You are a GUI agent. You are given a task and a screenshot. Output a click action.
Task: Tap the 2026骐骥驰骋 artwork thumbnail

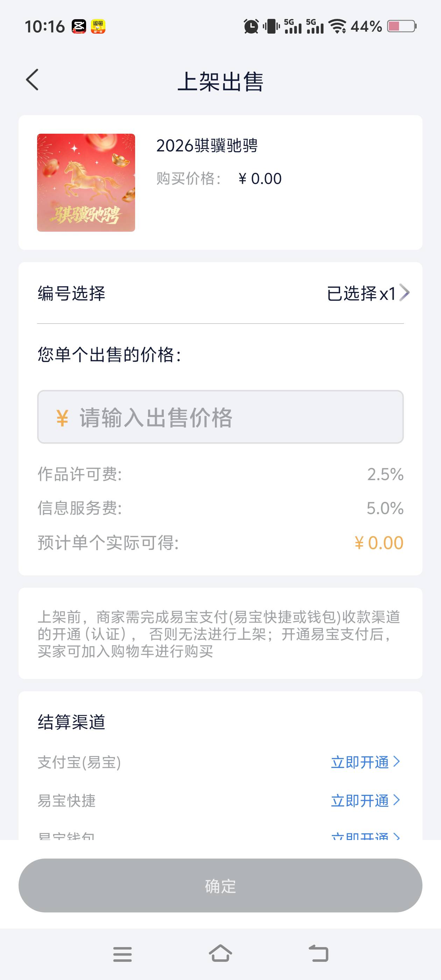point(86,183)
